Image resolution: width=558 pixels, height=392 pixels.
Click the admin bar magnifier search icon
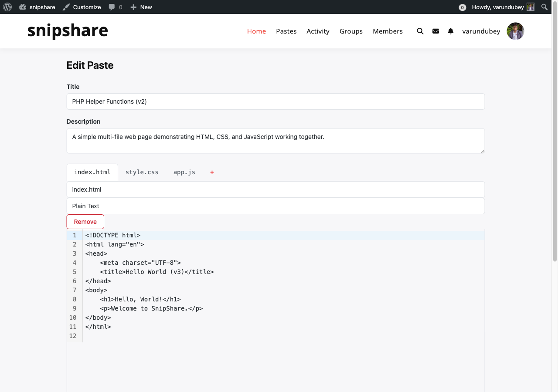pos(544,7)
